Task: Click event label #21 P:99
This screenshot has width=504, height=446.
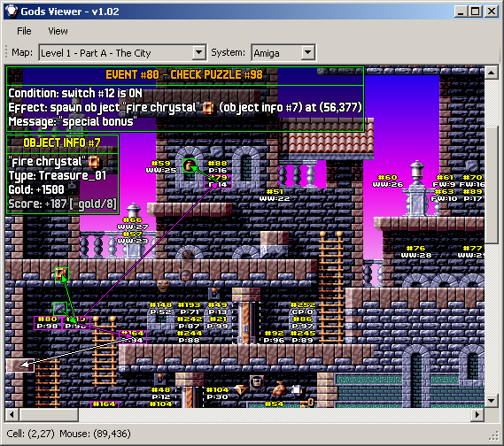Action: [218, 322]
